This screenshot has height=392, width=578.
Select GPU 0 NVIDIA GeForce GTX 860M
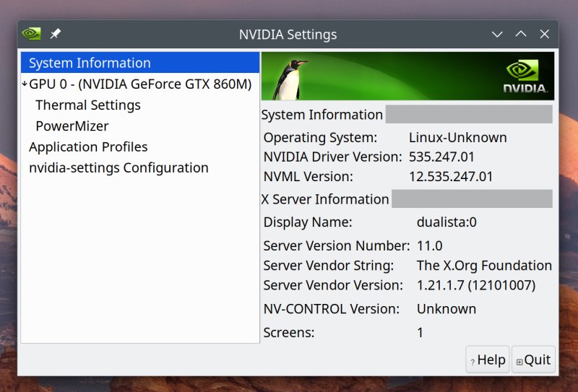pos(140,84)
